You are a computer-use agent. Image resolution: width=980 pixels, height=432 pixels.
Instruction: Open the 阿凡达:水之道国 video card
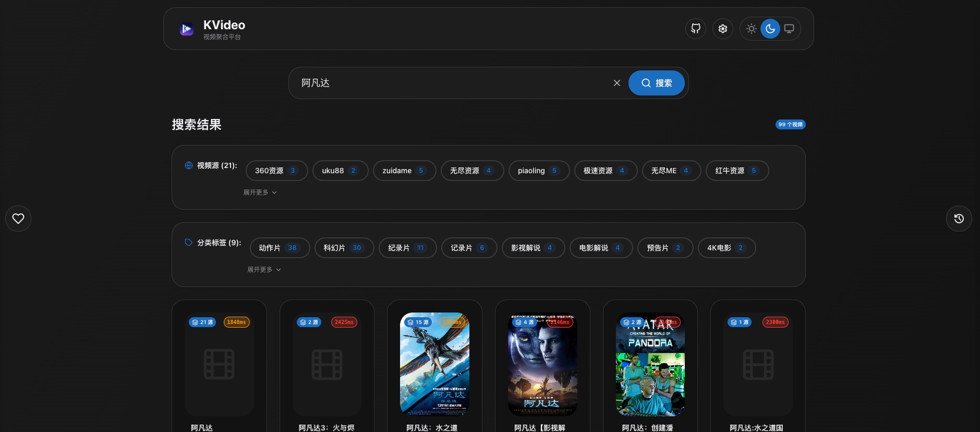(758, 366)
